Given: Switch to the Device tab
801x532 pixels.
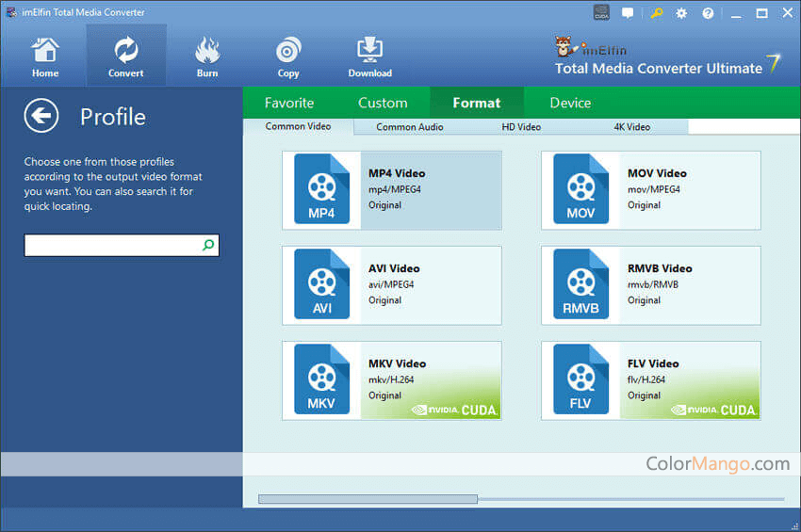Looking at the screenshot, I should 570,103.
